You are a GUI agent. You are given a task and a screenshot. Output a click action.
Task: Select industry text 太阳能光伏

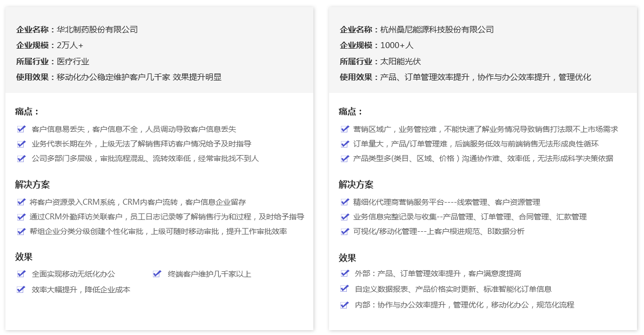400,61
